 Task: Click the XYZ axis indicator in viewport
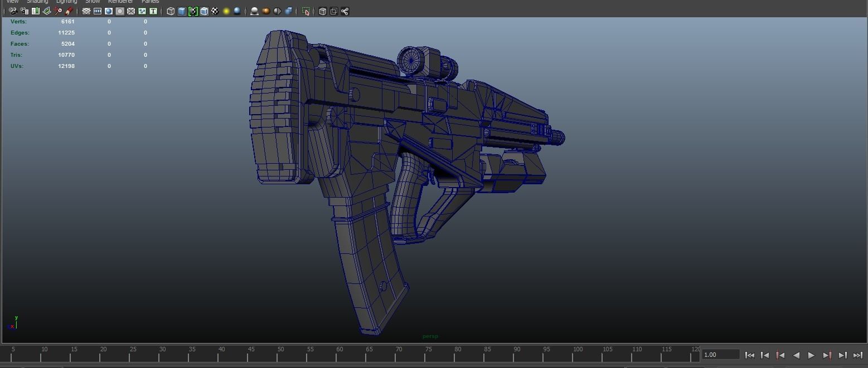(x=13, y=323)
